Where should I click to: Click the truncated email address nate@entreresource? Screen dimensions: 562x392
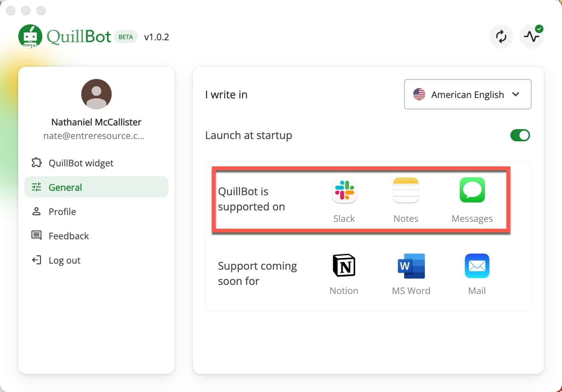(x=94, y=136)
